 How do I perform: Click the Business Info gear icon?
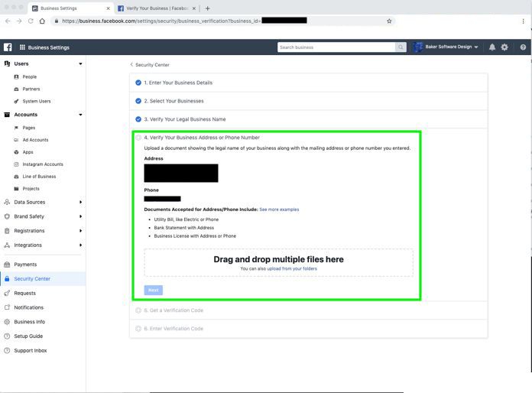[x=7, y=322]
